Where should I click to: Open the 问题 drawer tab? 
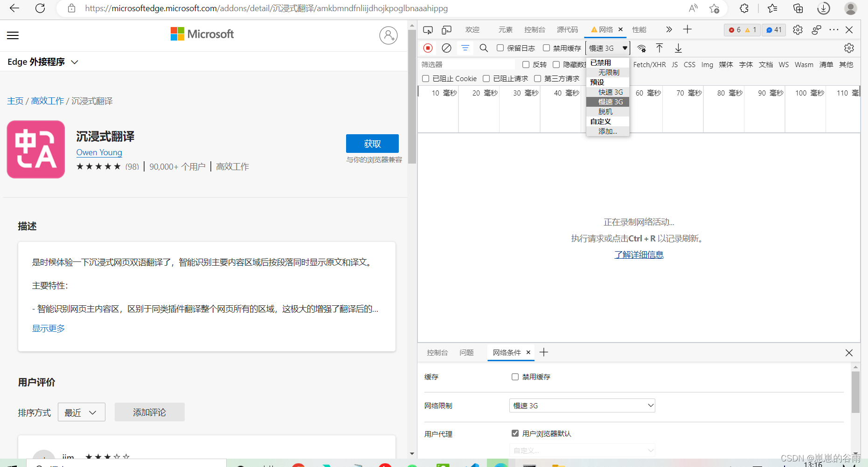466,353
